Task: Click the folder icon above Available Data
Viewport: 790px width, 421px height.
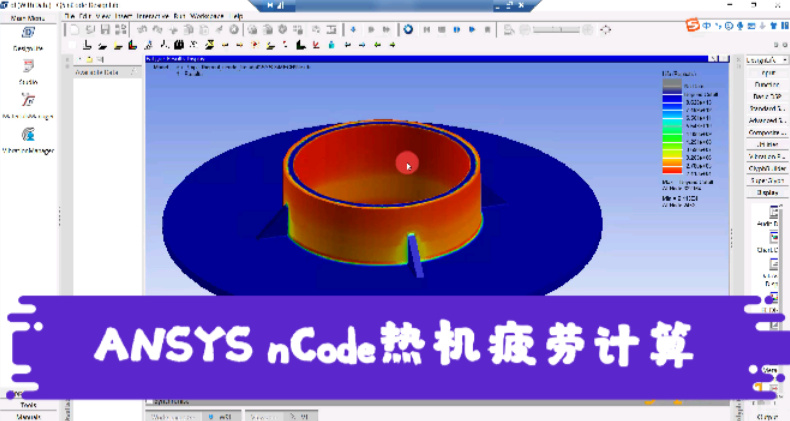Action: point(90,59)
